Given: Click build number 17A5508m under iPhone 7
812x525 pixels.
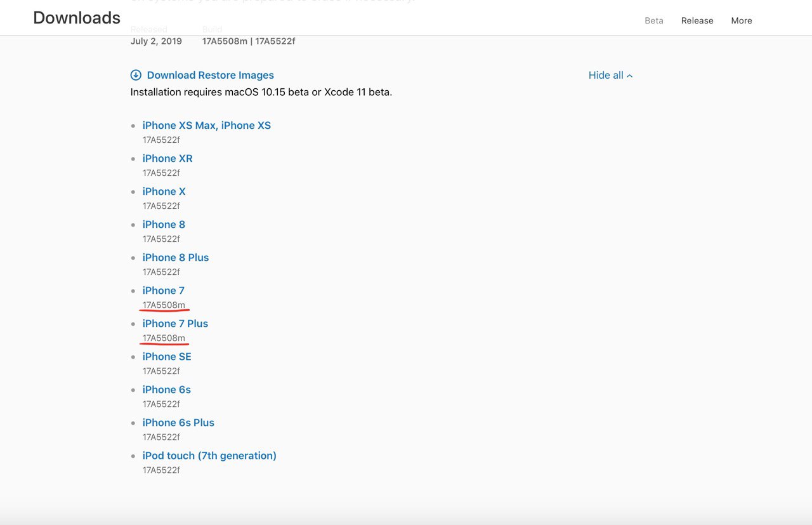Looking at the screenshot, I should pos(164,305).
